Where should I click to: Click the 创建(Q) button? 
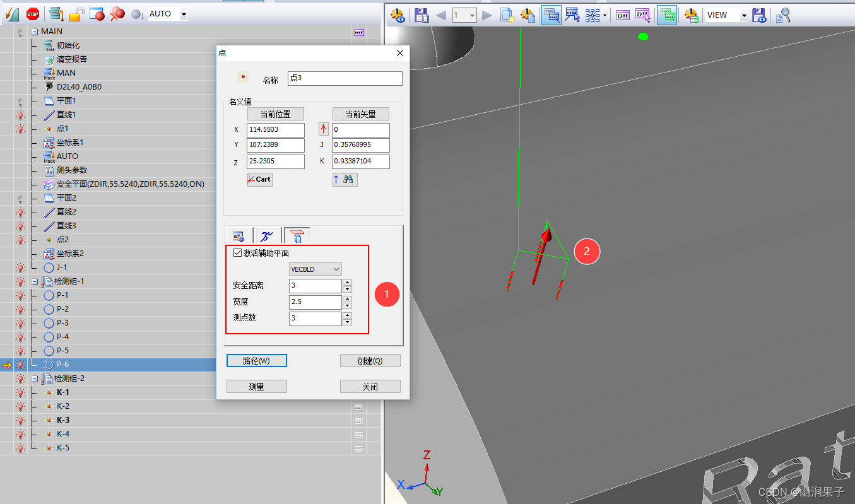click(370, 361)
